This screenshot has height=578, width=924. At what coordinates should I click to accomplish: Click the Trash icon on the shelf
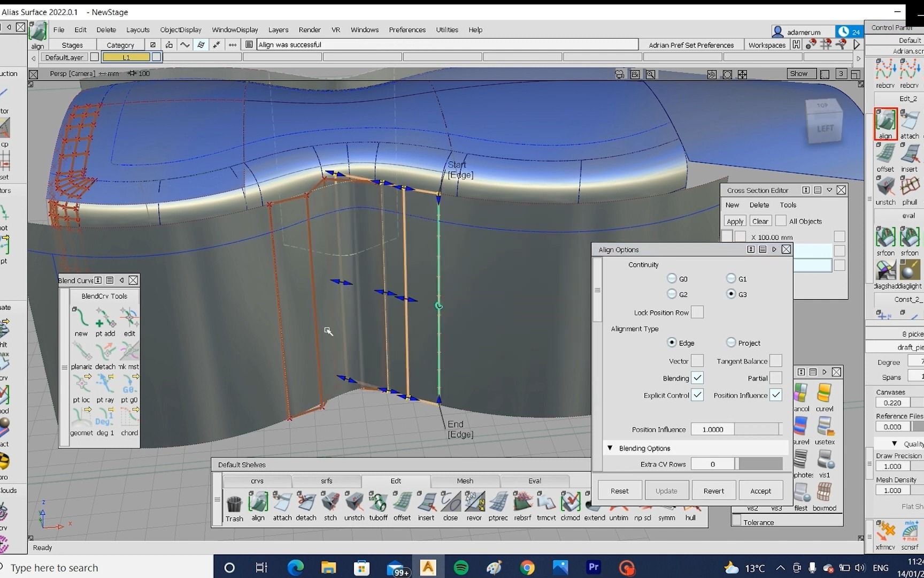click(234, 504)
